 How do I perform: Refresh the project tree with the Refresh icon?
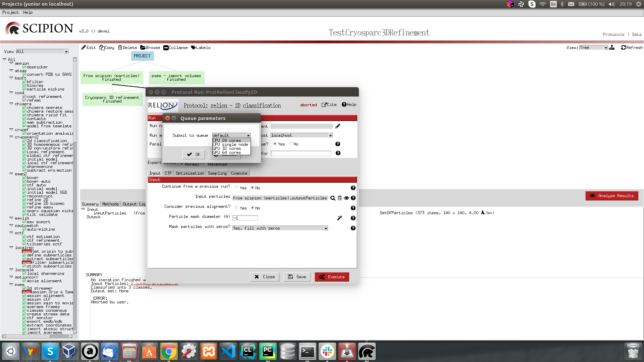tap(632, 47)
